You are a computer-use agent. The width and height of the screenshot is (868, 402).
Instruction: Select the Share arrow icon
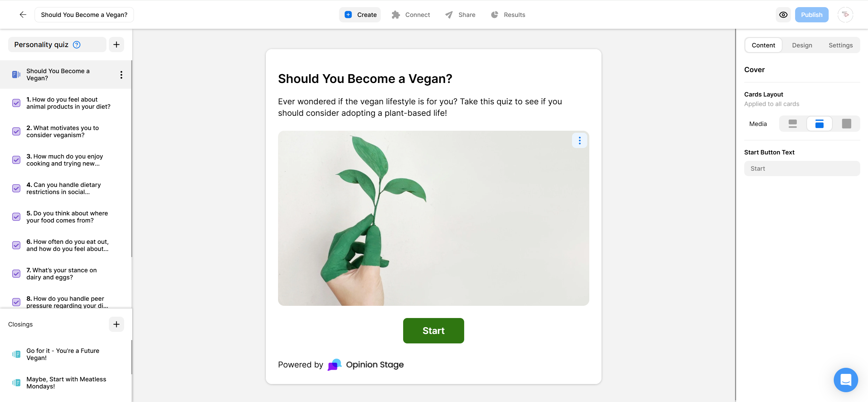pos(448,15)
